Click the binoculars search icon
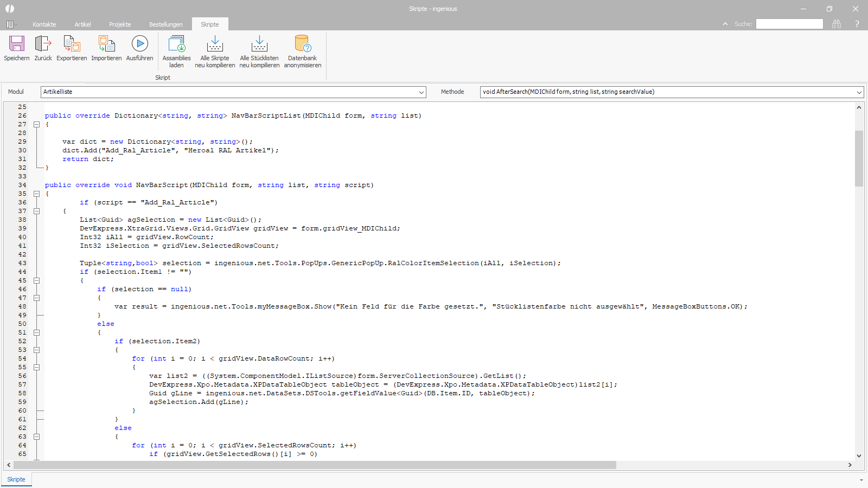This screenshot has height=488, width=868. point(837,24)
